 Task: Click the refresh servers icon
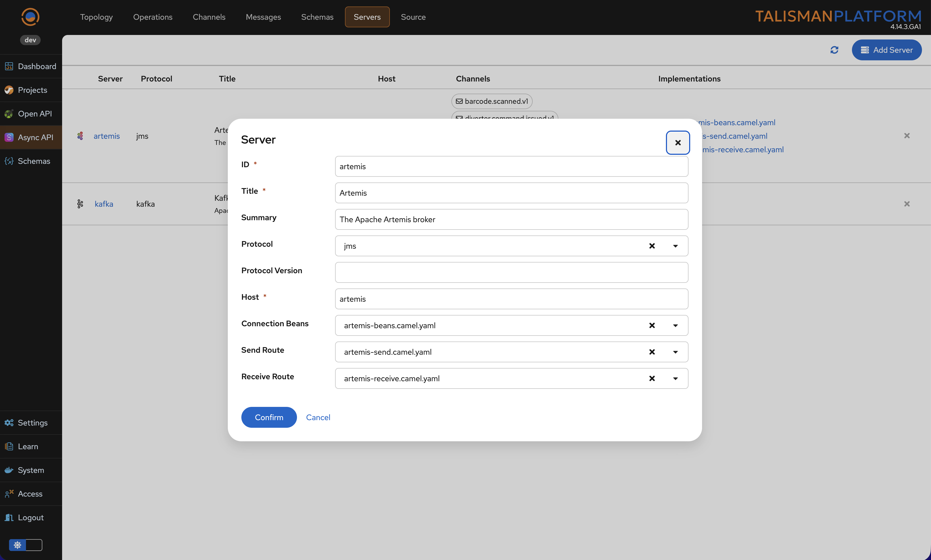834,50
